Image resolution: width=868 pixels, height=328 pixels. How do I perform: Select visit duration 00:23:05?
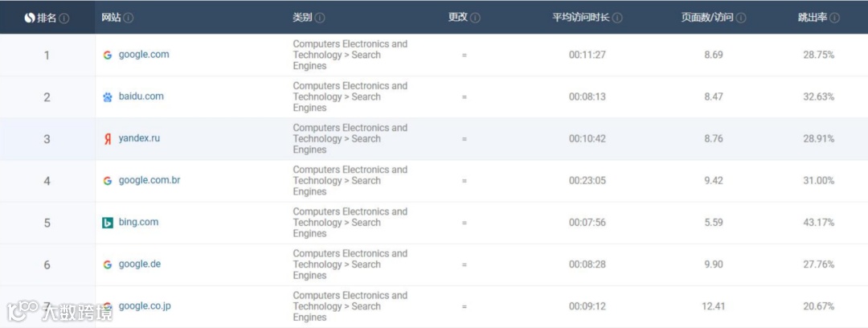pyautogui.click(x=587, y=181)
